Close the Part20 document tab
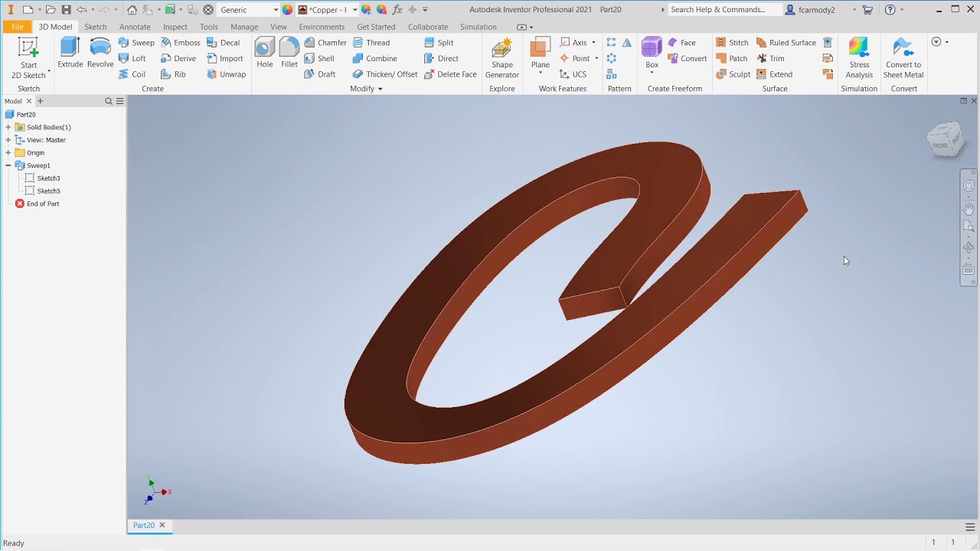Image resolution: width=980 pixels, height=551 pixels. tap(162, 525)
